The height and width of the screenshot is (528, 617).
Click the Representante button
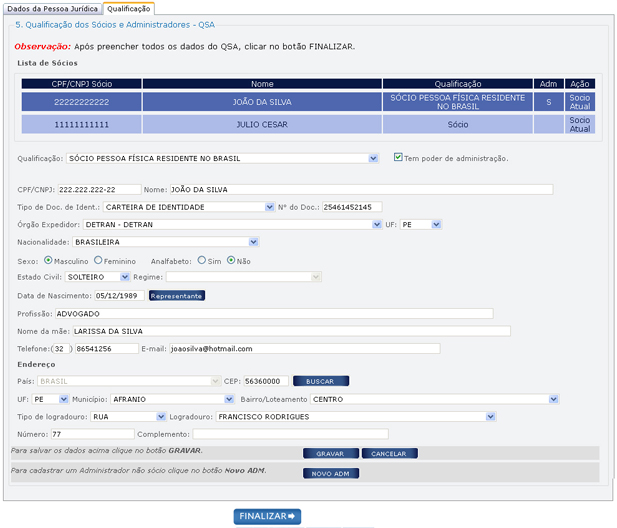click(x=177, y=296)
